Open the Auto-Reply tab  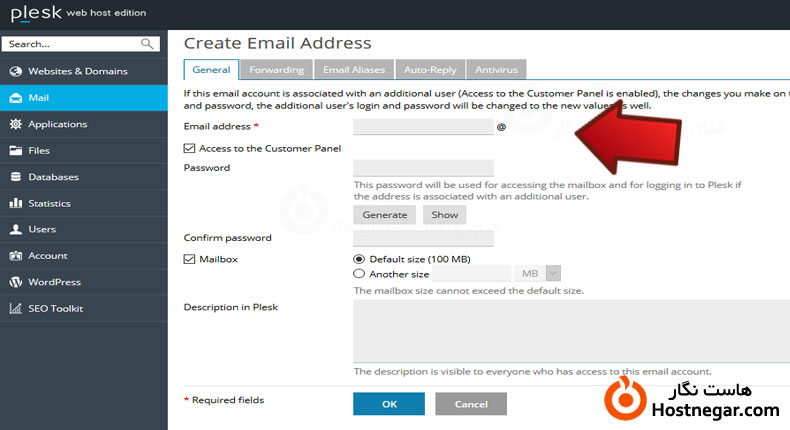coord(430,70)
